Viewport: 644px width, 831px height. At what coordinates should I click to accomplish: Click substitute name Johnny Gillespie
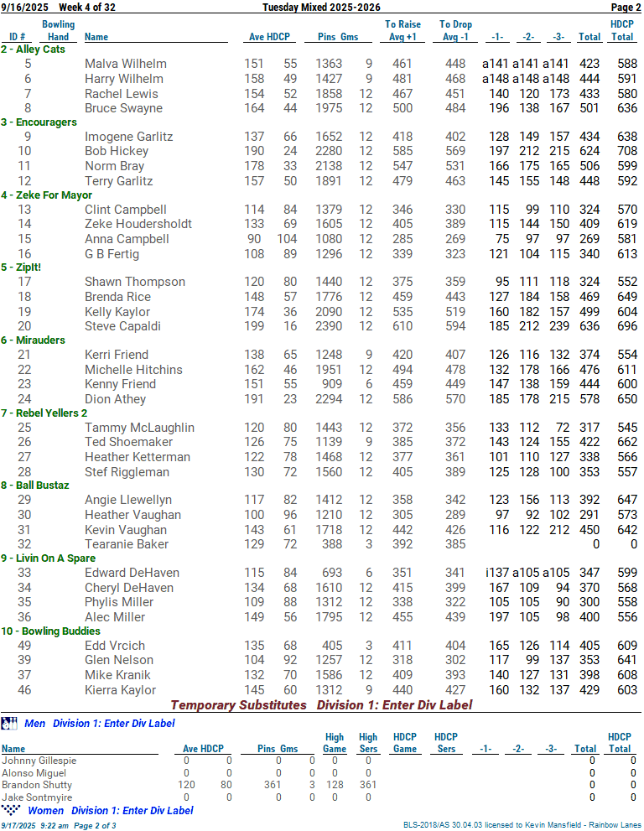pos(39,761)
